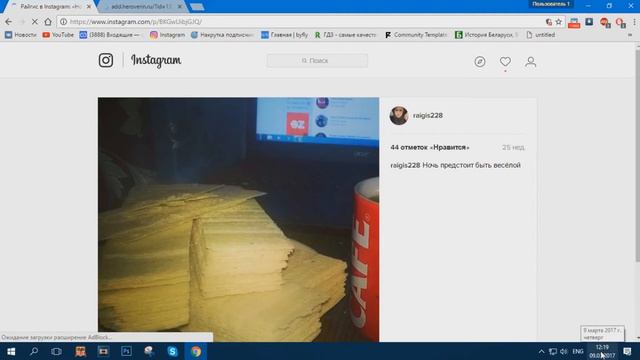Open the История Беларуси bookmark
Image resolution: width=640 pixels, height=360 pixels.
487,35
